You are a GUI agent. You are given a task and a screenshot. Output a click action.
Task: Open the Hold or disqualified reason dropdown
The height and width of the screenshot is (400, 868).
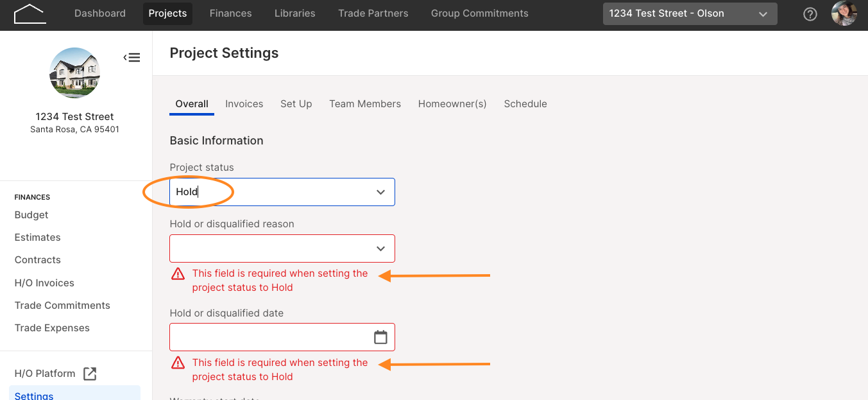[x=282, y=248]
